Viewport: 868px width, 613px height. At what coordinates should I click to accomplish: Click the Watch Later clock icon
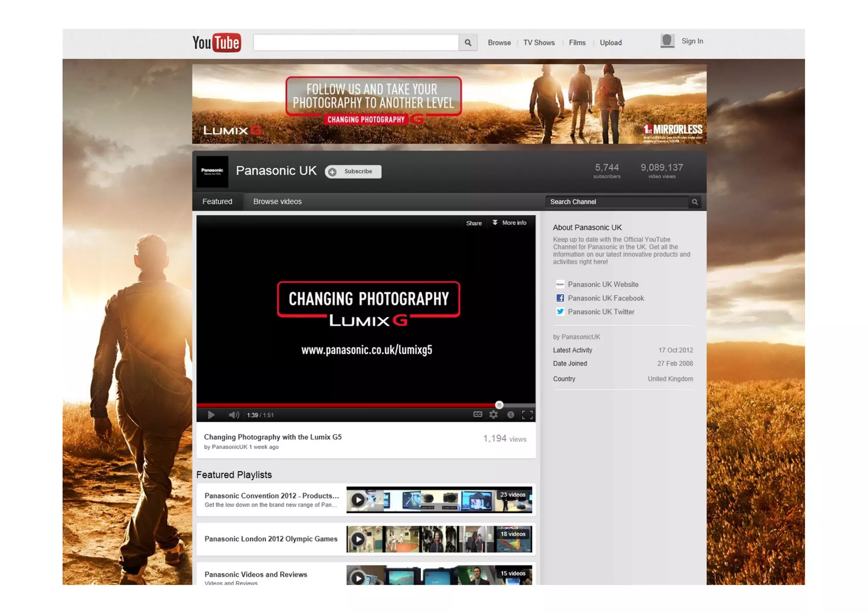point(511,415)
